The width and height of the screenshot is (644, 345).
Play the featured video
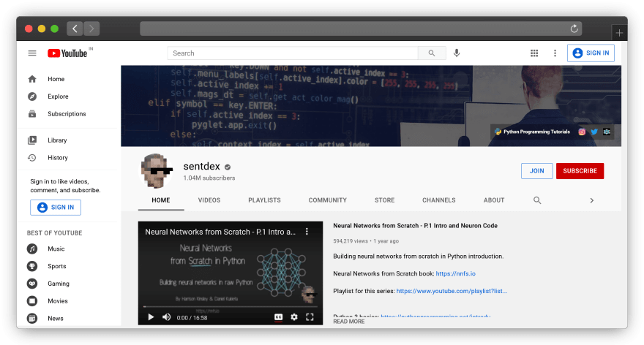[151, 317]
